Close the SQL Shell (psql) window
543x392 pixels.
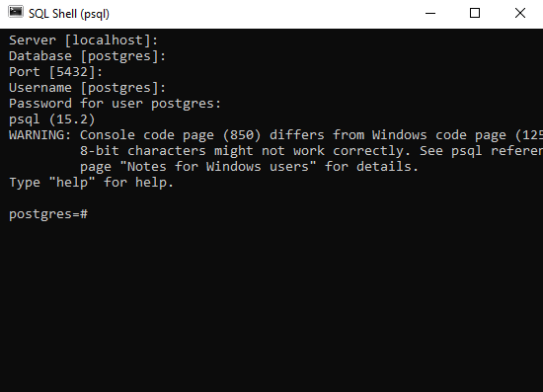pyautogui.click(x=520, y=14)
